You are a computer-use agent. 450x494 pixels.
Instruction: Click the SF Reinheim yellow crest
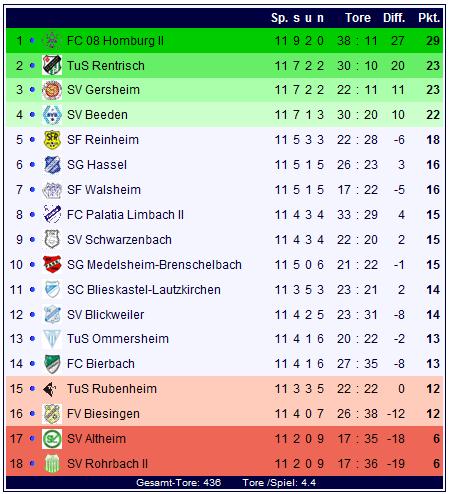pyautogui.click(x=52, y=140)
